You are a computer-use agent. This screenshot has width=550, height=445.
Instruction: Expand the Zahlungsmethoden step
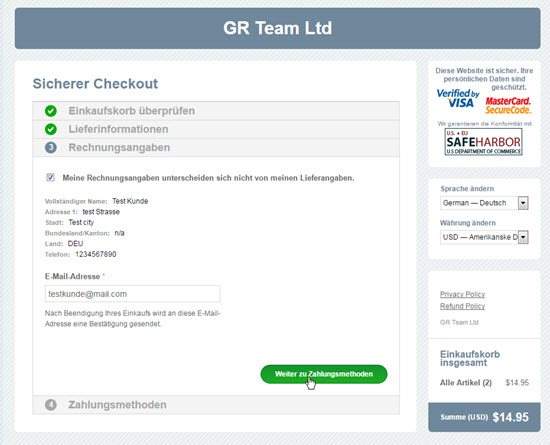pyautogui.click(x=216, y=405)
